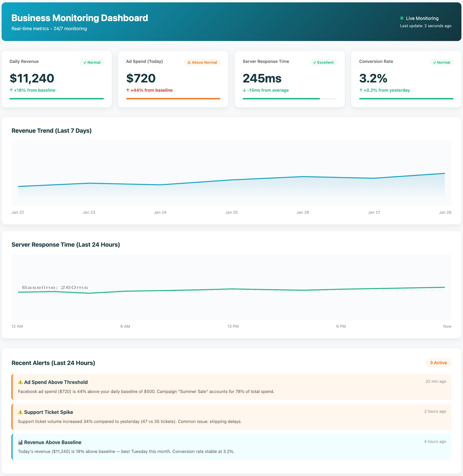This screenshot has height=476, width=463.
Task: Click the green Live Monitoring status dot
Action: pos(402,18)
